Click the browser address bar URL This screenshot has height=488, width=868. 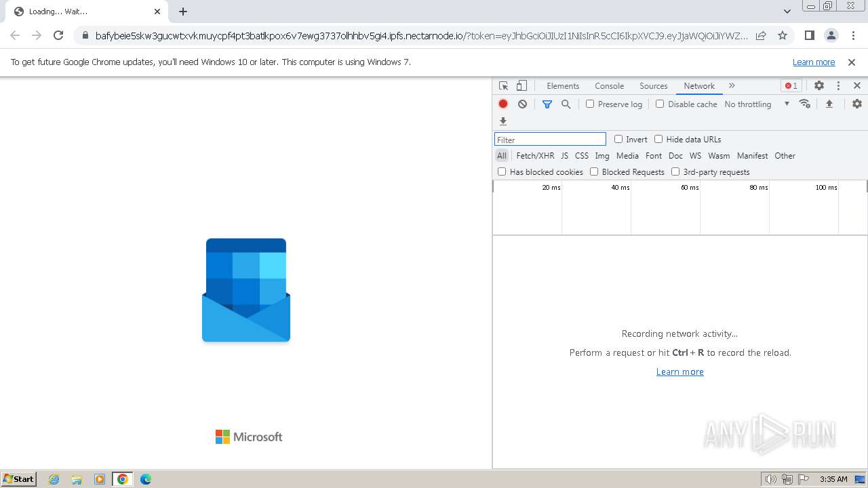(x=422, y=36)
